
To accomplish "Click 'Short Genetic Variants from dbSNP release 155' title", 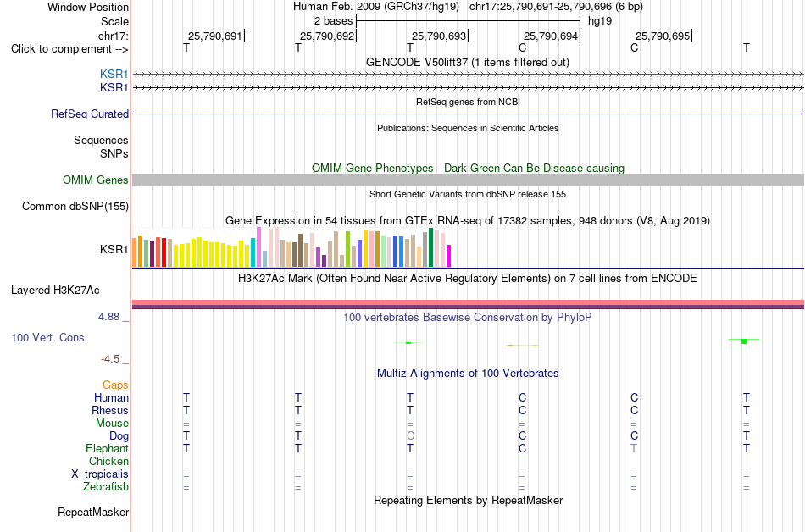I will [x=468, y=195].
